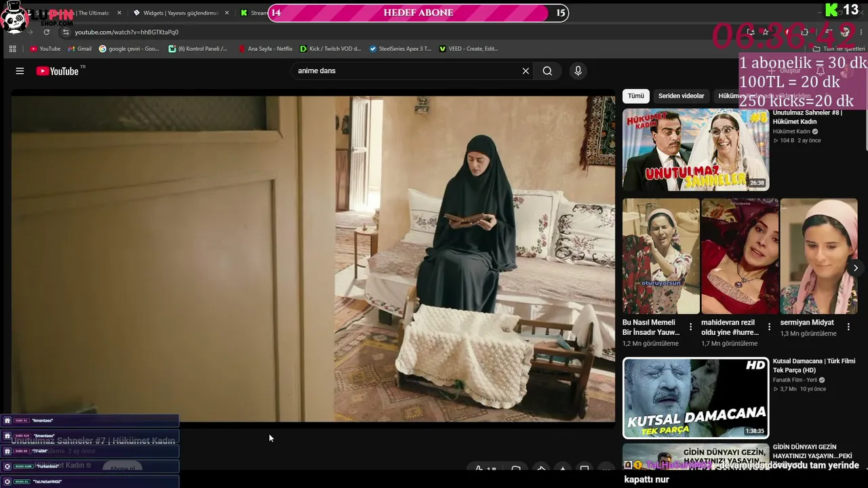
Task: Open the '(6) Kontrol Paneli' bookmark
Action: 198,49
